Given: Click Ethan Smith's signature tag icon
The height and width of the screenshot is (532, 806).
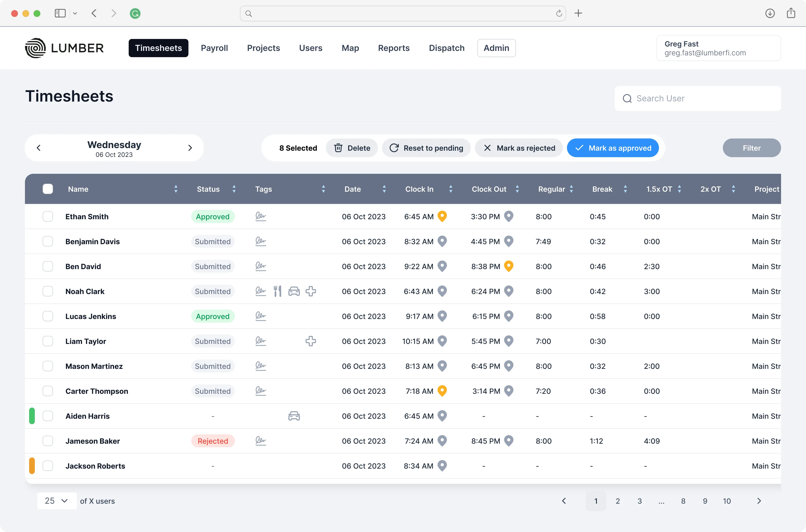Looking at the screenshot, I should click(260, 216).
